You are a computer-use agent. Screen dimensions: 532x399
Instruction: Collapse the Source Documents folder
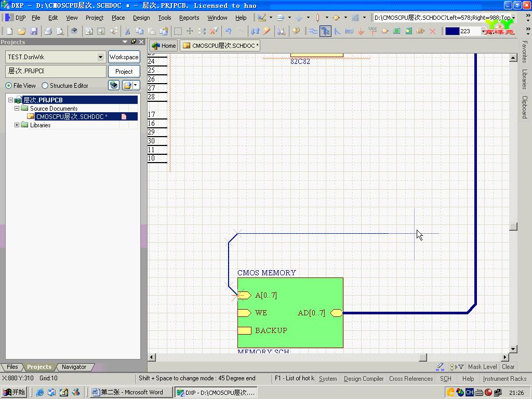(17, 109)
